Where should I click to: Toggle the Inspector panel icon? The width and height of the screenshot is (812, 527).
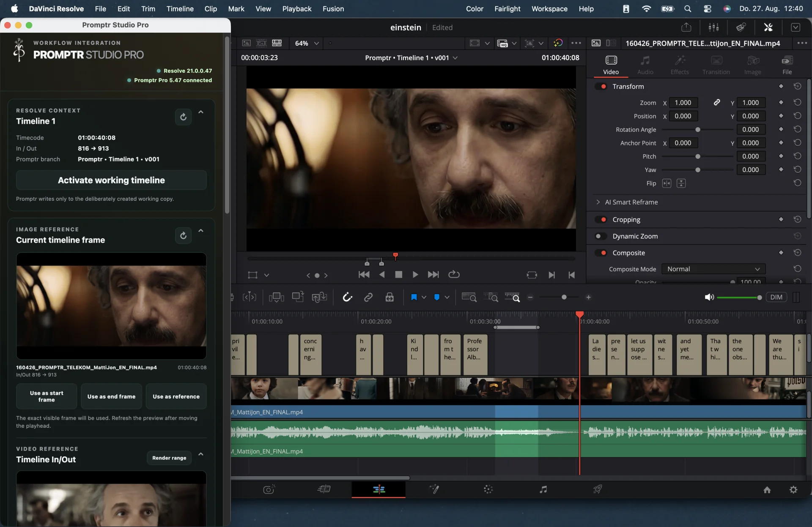pyautogui.click(x=768, y=27)
